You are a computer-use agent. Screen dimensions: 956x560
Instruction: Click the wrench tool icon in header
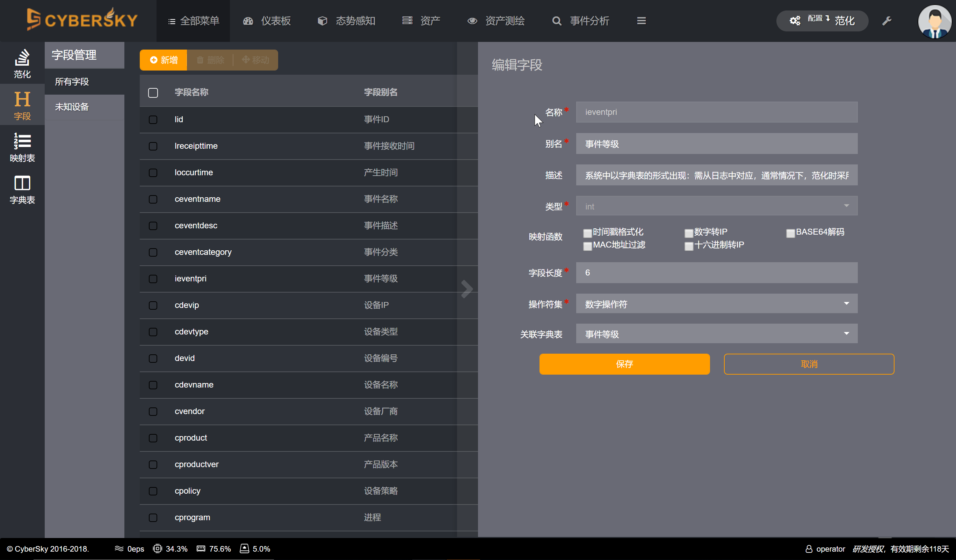click(886, 21)
